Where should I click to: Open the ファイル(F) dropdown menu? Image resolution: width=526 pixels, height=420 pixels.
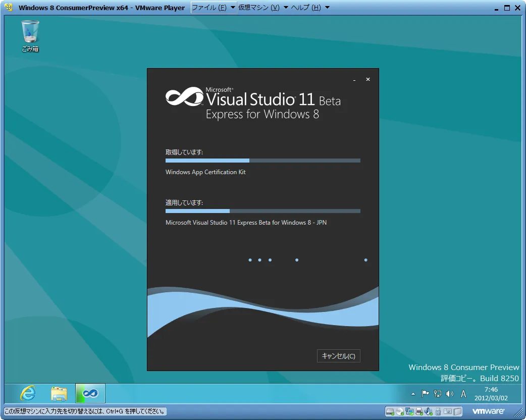[209, 8]
